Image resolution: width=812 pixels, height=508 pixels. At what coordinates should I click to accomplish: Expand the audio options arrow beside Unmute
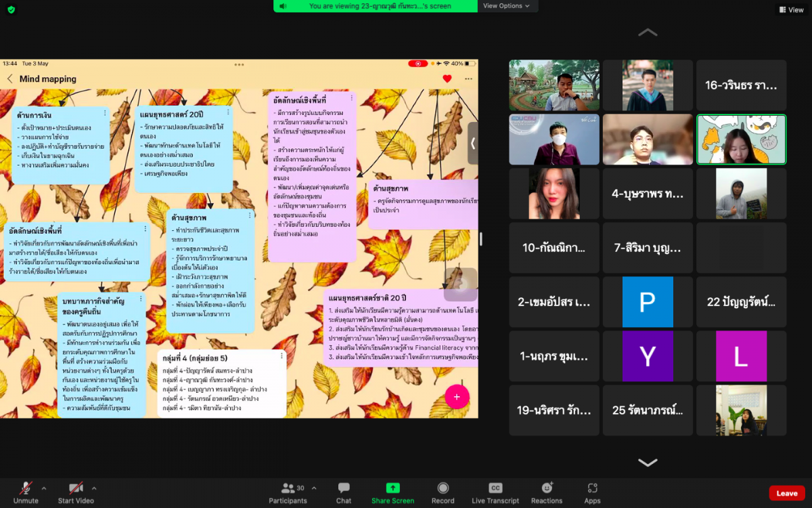[44, 488]
